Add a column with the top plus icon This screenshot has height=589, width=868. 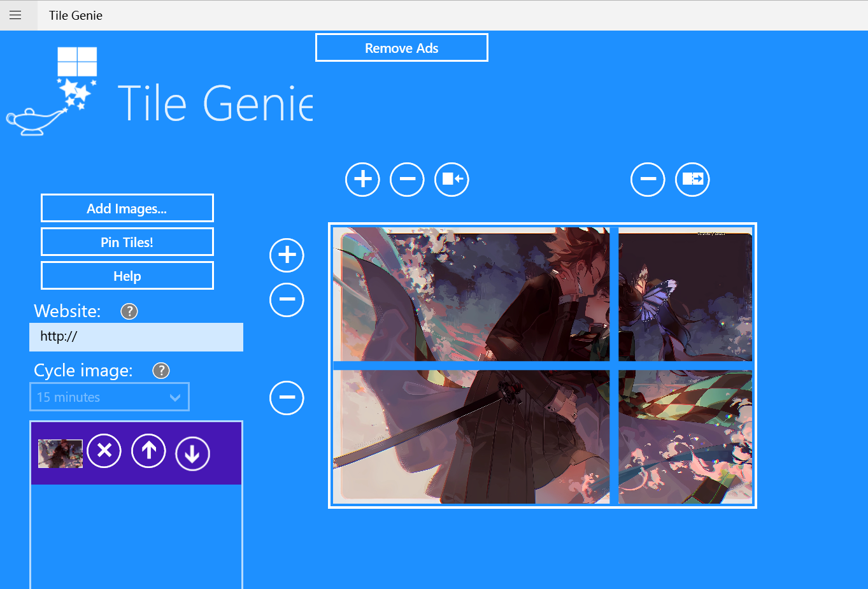click(x=363, y=179)
